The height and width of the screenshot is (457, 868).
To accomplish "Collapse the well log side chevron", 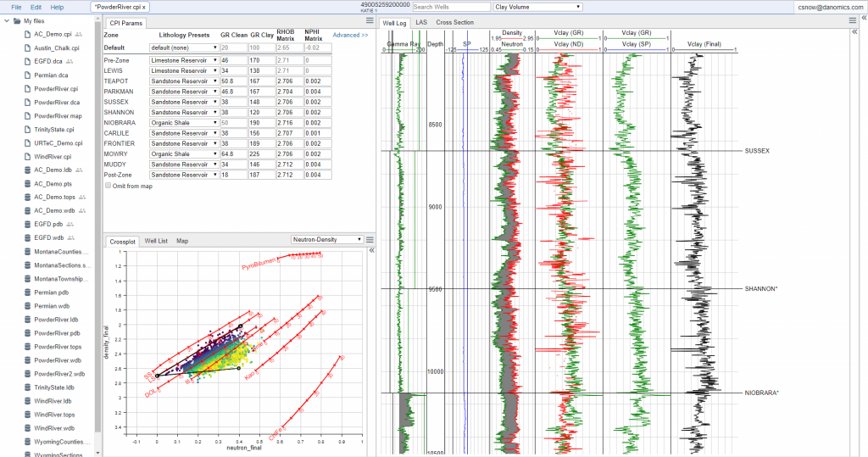I will click(x=855, y=32).
